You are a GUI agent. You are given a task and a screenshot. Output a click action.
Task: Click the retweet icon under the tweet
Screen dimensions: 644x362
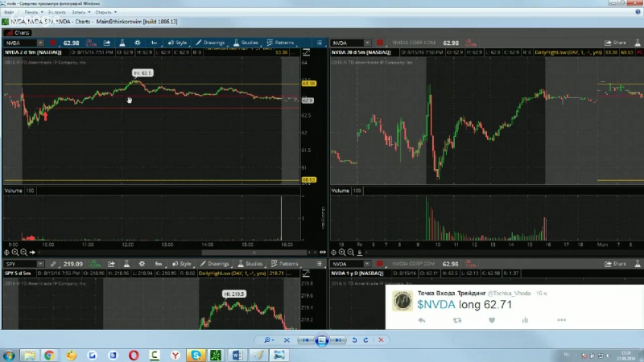click(x=457, y=320)
